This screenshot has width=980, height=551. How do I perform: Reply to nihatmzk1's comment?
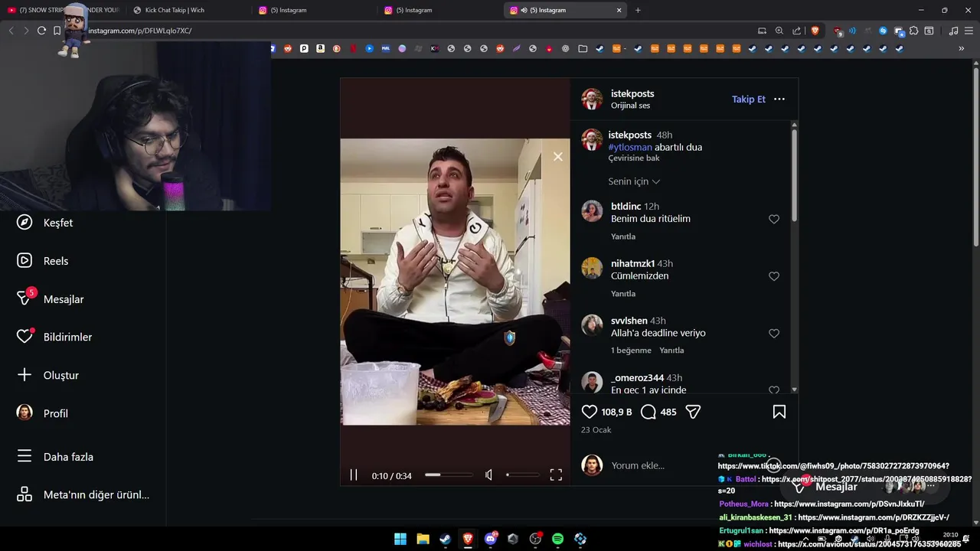point(623,294)
